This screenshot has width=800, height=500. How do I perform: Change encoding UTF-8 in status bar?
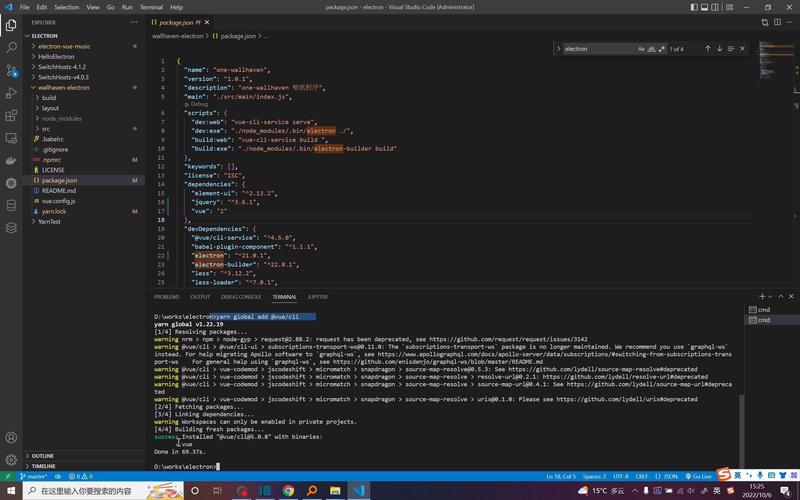[621, 476]
